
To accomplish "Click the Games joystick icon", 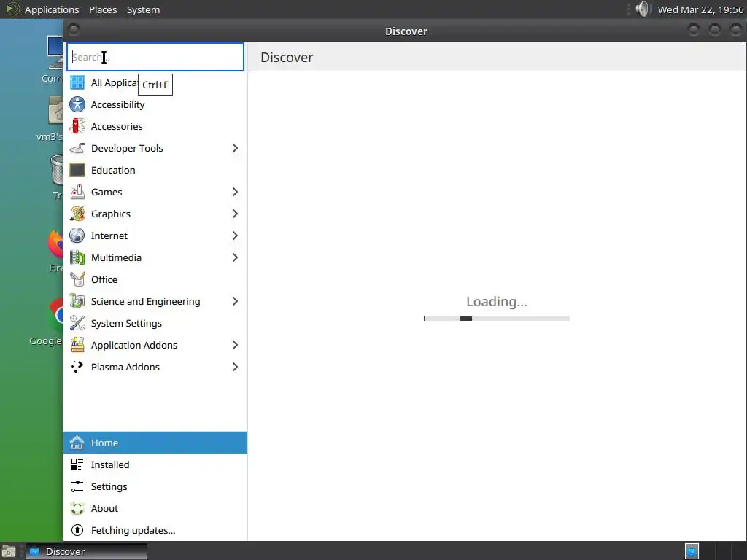I will click(77, 192).
